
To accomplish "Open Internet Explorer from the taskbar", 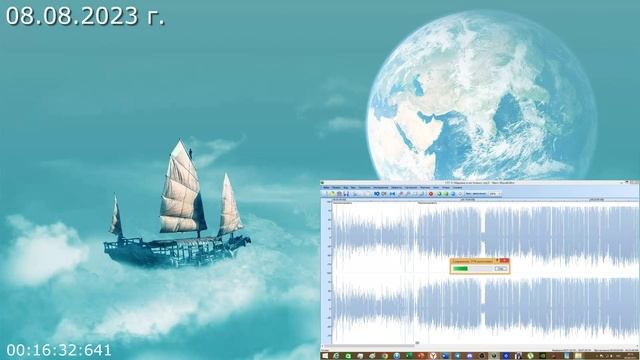I will (336, 356).
